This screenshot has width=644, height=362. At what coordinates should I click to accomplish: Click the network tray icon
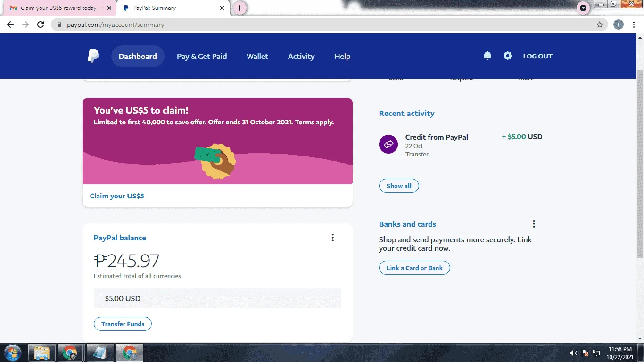point(596,353)
